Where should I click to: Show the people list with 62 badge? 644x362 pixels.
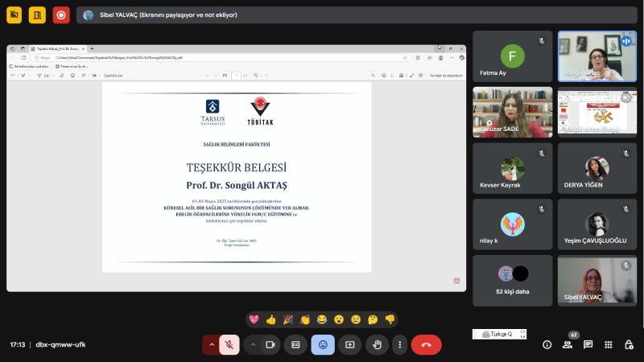[x=568, y=345]
